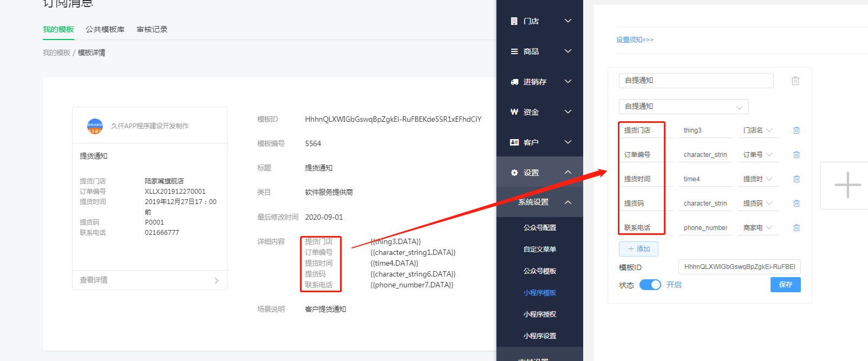Image resolution: width=868 pixels, height=361 pixels.
Task: Click the 商品 list icon in sidebar
Action: click(x=514, y=51)
